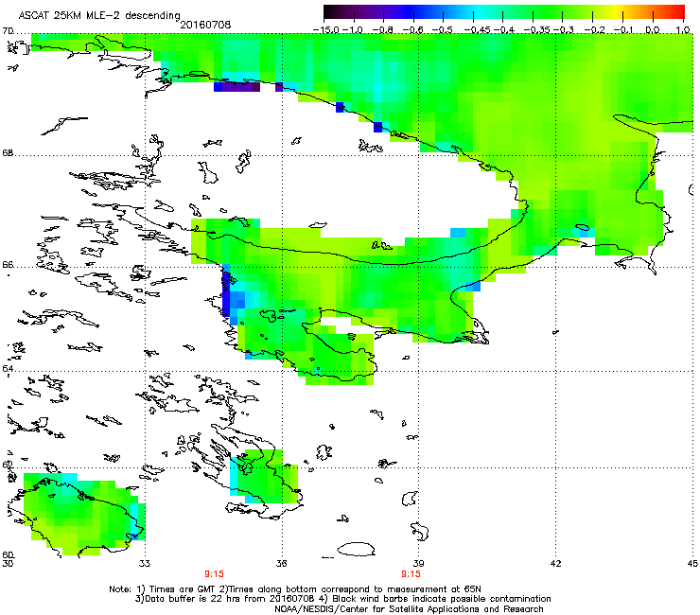Select the -0.8 color scale label

(383, 30)
